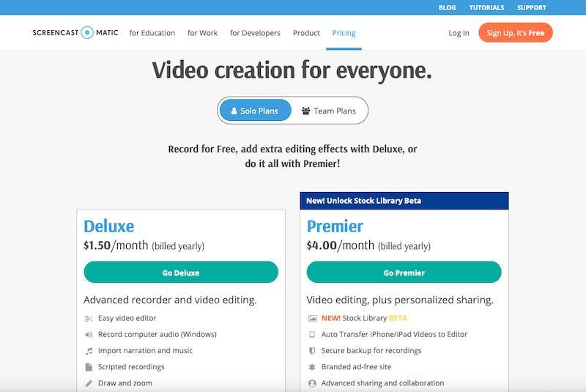The image size is (586, 392).
Task: Open the Tutorials link in top bar
Action: (486, 7)
